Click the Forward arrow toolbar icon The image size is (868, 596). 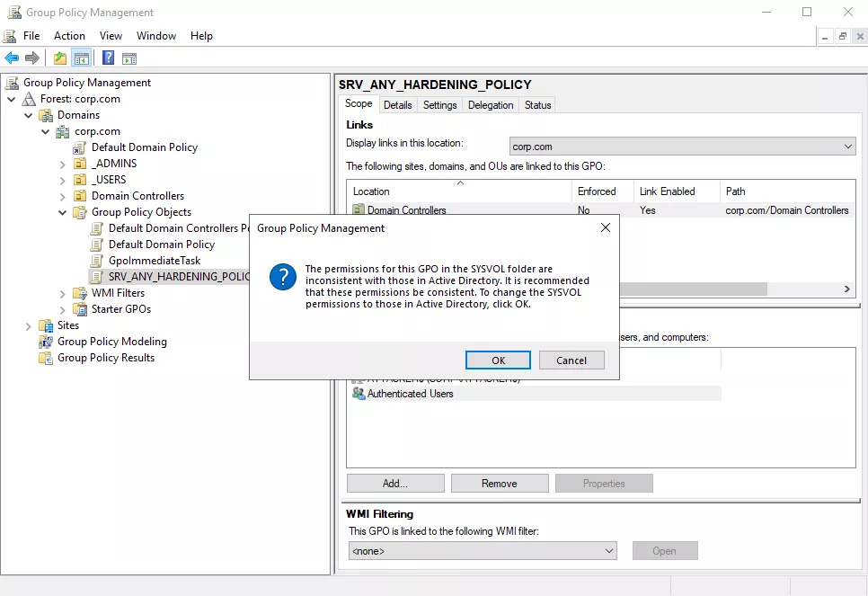(x=32, y=58)
